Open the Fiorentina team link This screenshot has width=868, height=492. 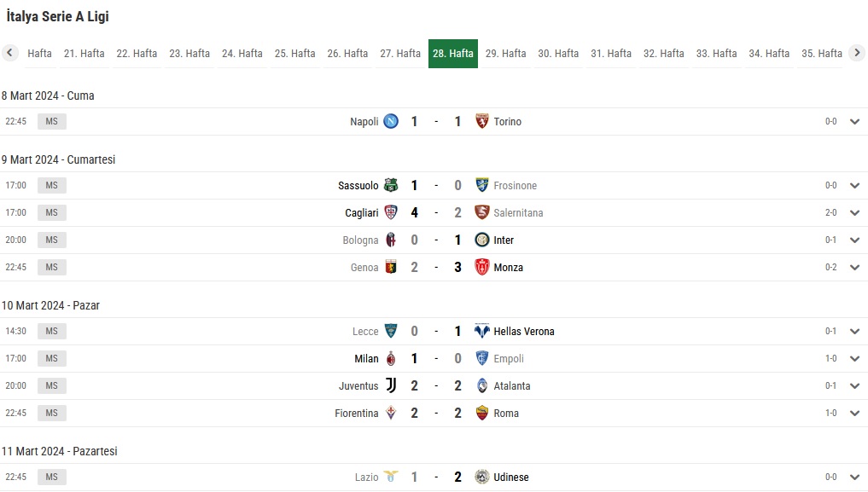point(357,414)
